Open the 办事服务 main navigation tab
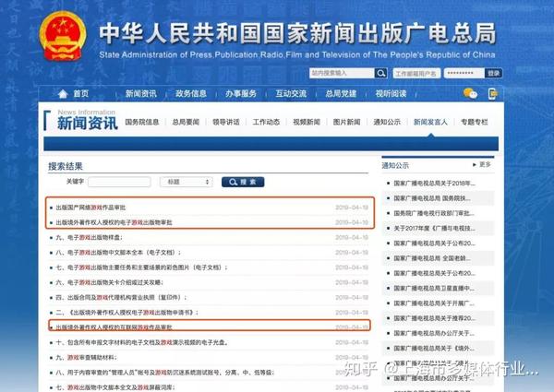 [x=241, y=94]
